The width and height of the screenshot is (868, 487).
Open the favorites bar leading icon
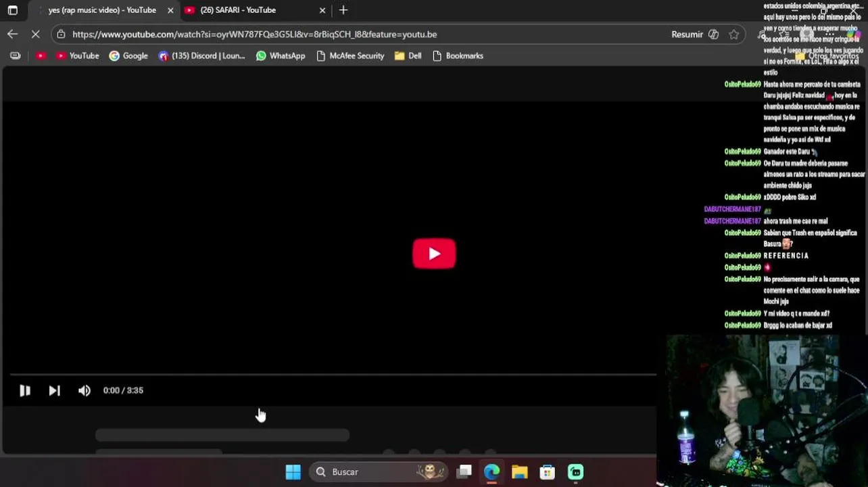tap(15, 55)
